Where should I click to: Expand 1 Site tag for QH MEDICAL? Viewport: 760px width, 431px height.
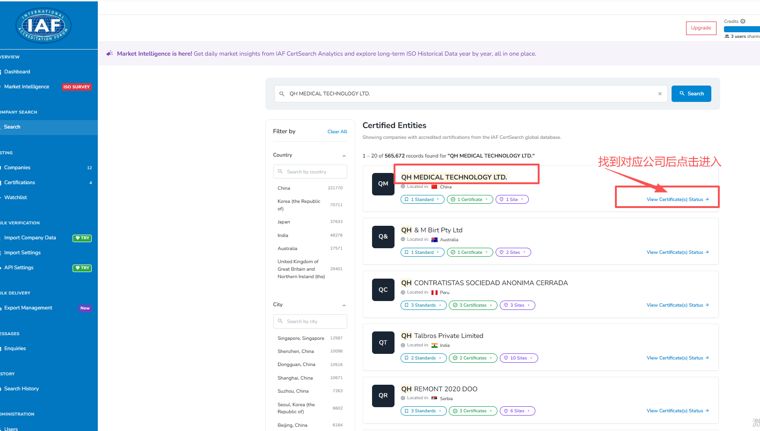(512, 200)
